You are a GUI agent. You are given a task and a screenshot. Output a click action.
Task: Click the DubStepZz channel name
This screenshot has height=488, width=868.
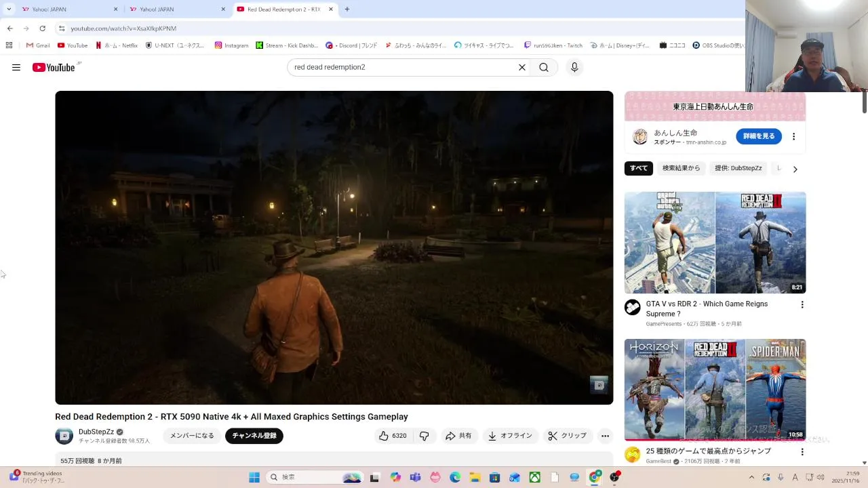(x=96, y=432)
